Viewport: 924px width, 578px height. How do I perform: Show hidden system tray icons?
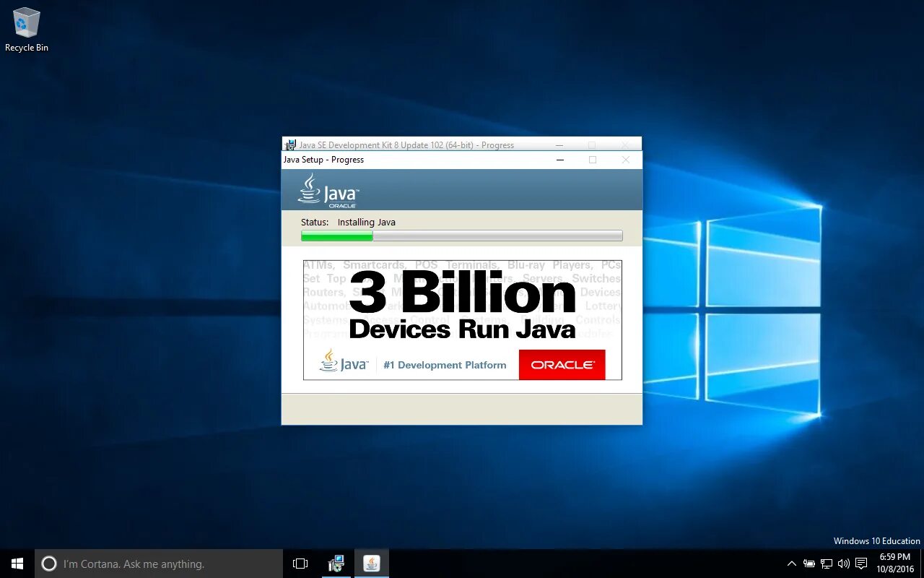[792, 564]
